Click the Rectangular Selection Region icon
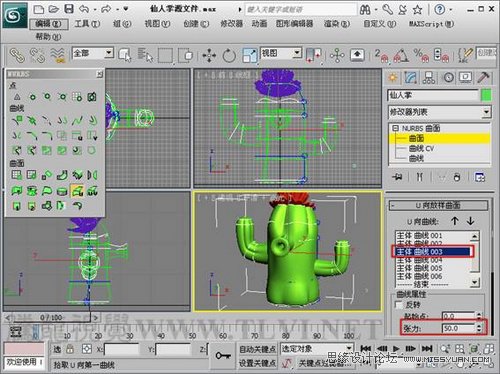 pyautogui.click(x=165, y=55)
